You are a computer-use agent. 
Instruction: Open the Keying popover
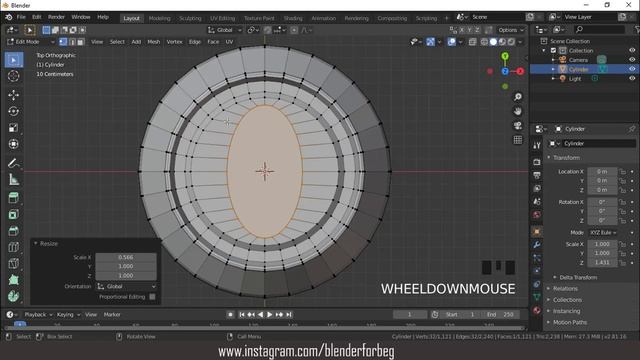[68, 315]
